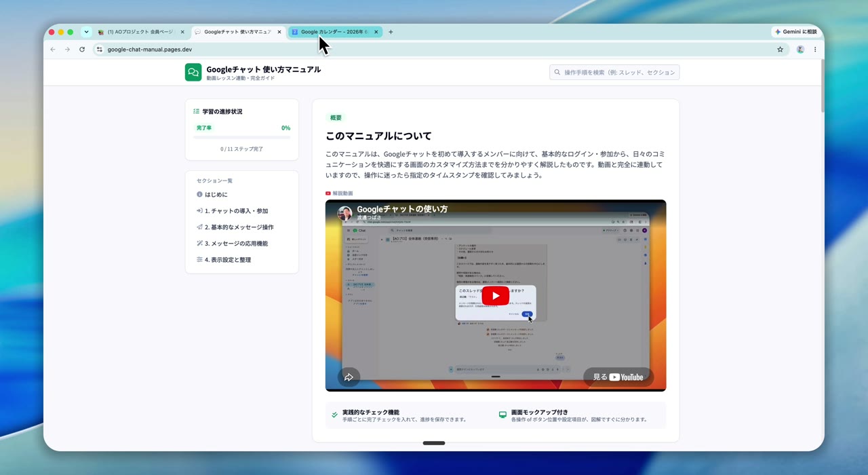Open the Chrome three-dot menu
The image size is (868, 475).
(815, 50)
